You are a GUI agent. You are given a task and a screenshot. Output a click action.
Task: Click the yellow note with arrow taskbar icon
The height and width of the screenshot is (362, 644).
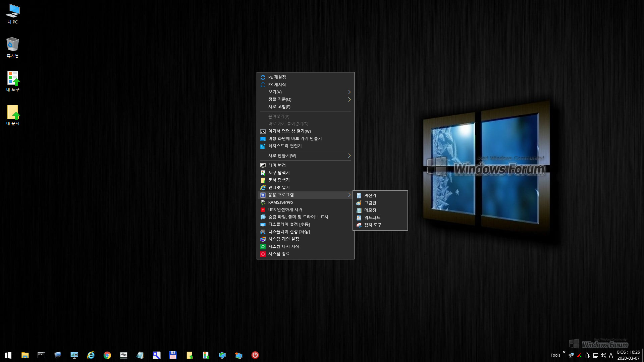[190, 355]
